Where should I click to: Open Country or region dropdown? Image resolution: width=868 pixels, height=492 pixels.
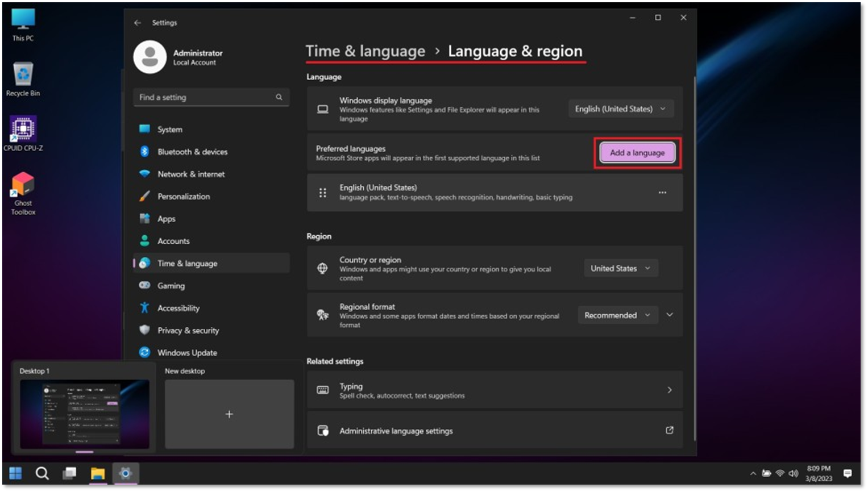tap(621, 268)
